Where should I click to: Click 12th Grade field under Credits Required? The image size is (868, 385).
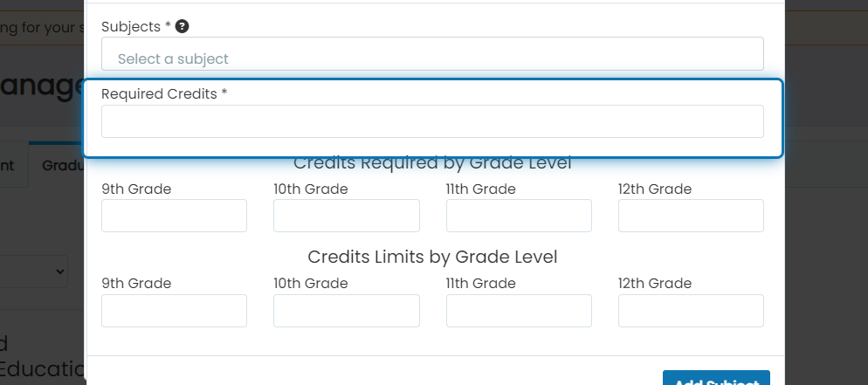click(x=691, y=216)
